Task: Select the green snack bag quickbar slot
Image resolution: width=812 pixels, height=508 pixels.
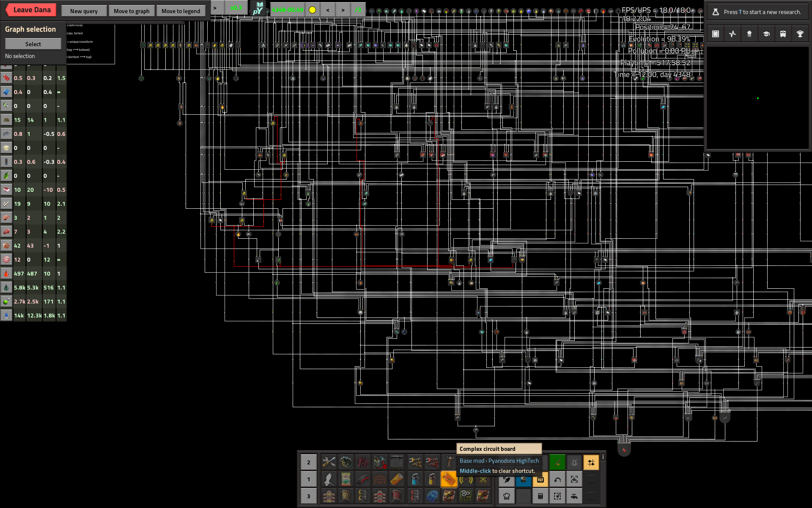Action: tap(346, 479)
